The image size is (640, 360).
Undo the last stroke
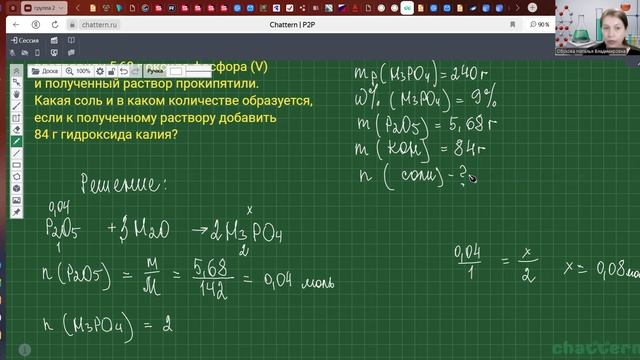pyautogui.click(x=124, y=71)
